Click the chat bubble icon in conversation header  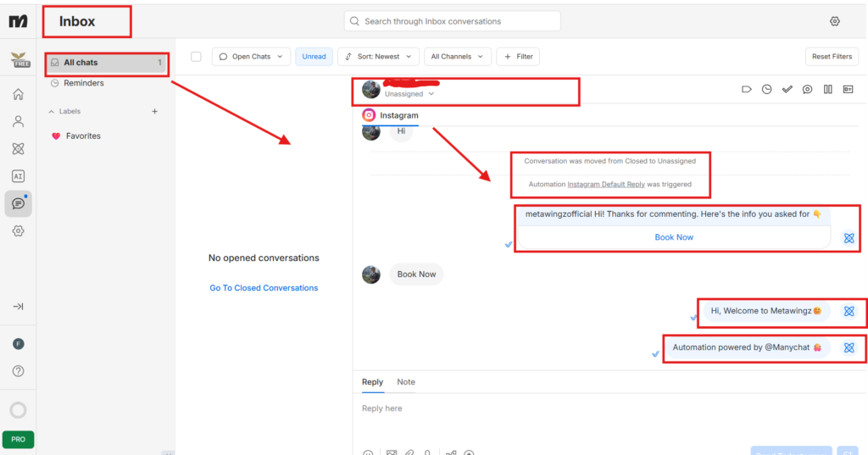pyautogui.click(x=808, y=89)
